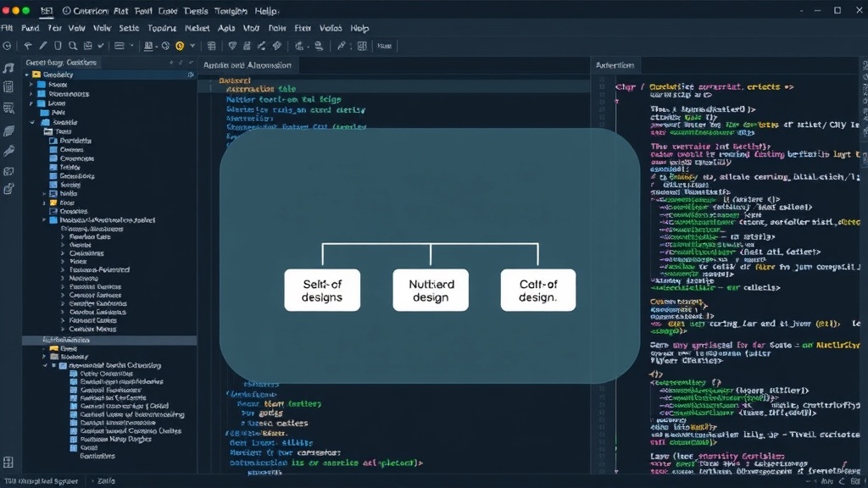Image resolution: width=868 pixels, height=488 pixels.
Task: Click the yellow circular coin icon in toolbar
Action: point(180,46)
